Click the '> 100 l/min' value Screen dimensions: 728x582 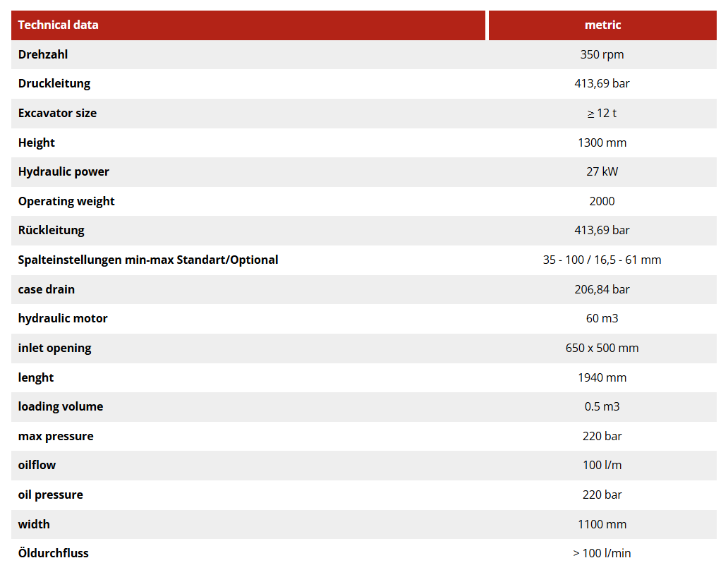(602, 553)
